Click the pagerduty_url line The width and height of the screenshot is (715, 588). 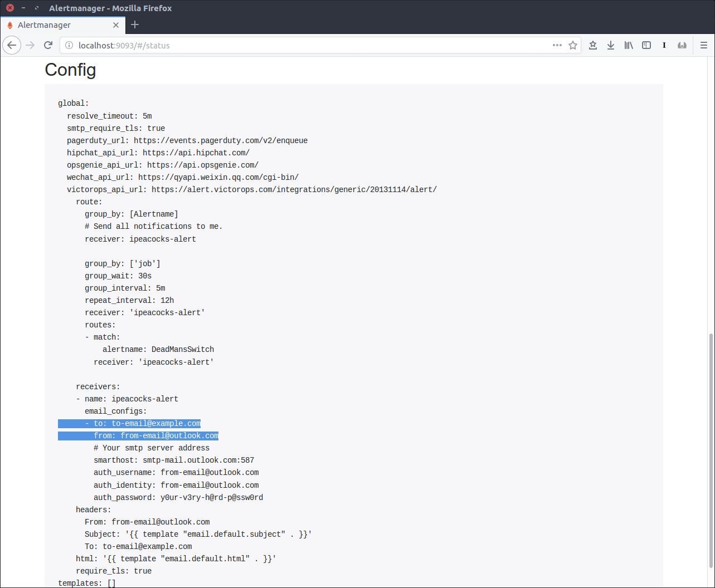[x=187, y=140]
